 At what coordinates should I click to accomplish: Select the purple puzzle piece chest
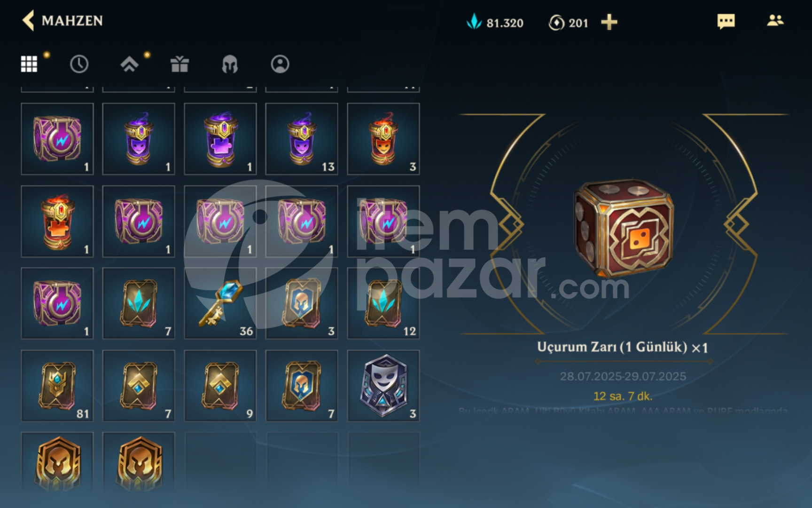click(220, 139)
